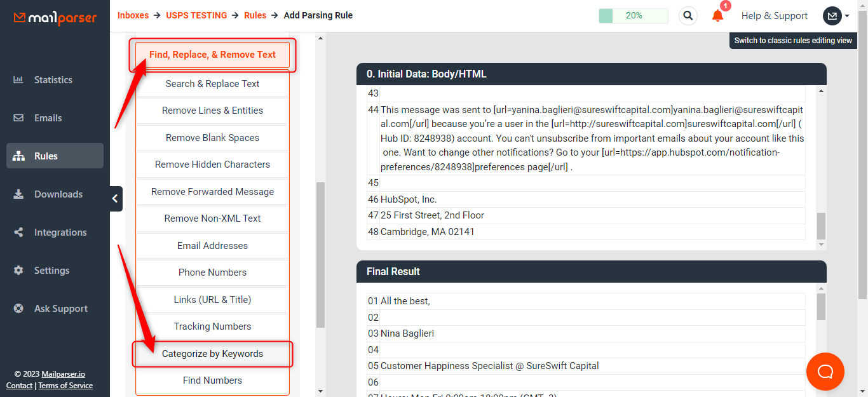This screenshot has height=397, width=868.
Task: Open the search magnifier icon
Action: pos(688,16)
